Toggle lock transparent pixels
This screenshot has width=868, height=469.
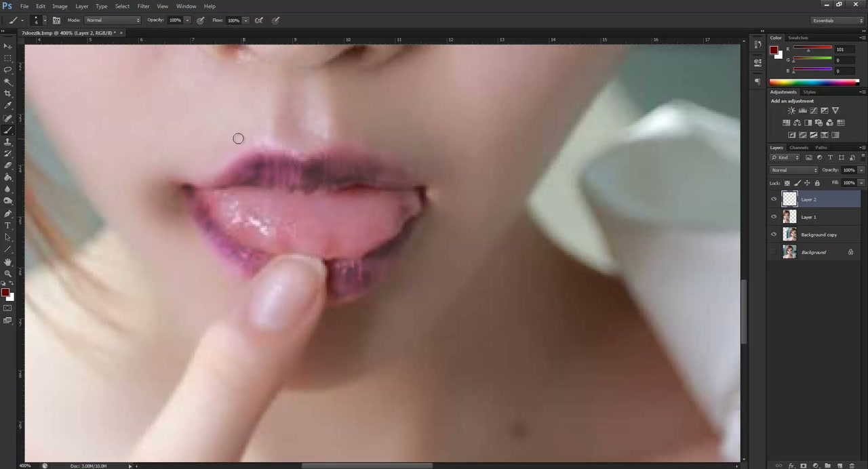tap(787, 183)
